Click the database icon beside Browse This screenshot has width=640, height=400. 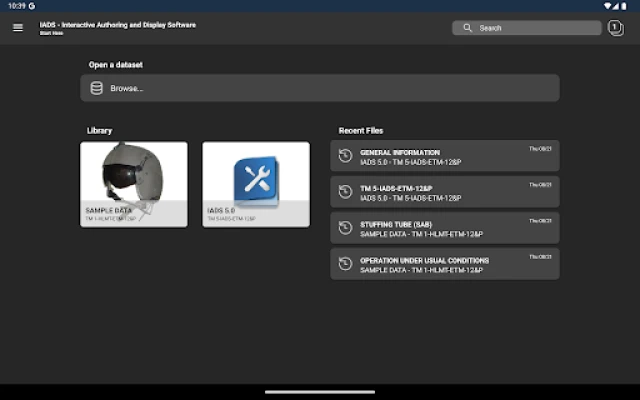click(97, 88)
